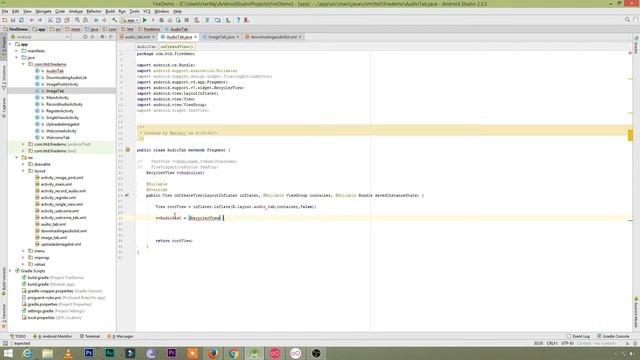Select RegisterActivity class in project tree

pyautogui.click(x=60, y=111)
